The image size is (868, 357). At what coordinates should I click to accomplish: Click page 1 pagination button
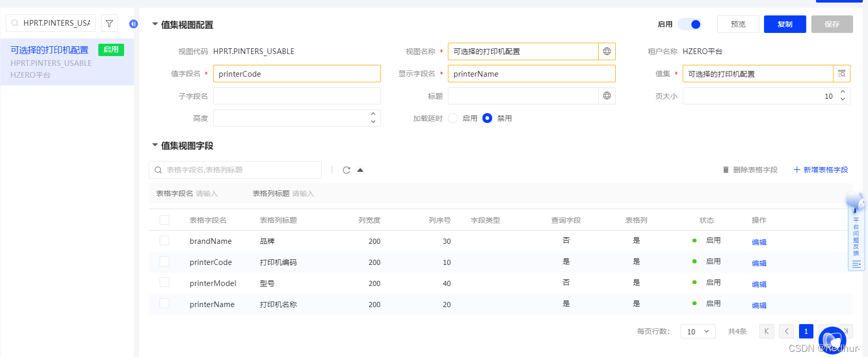pyautogui.click(x=806, y=331)
